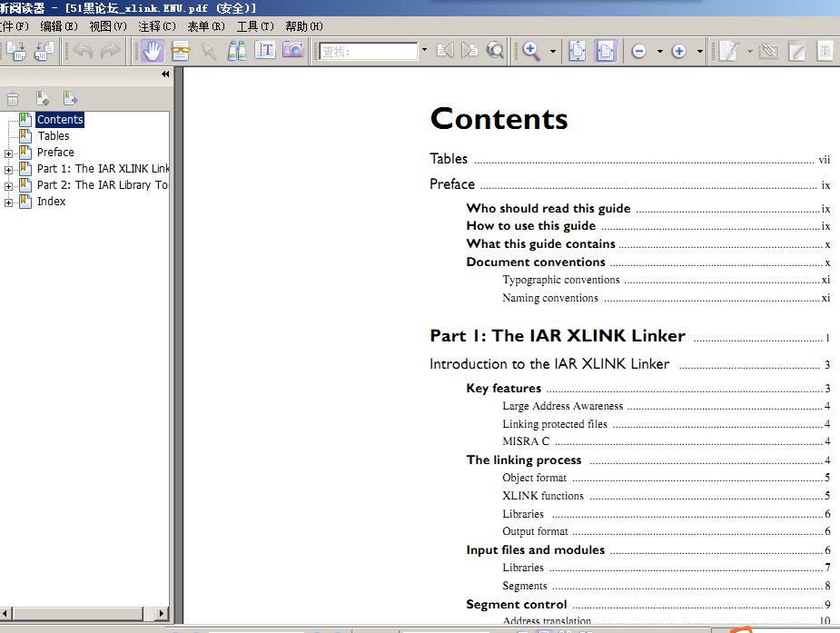Screen dimensions: 840x633
Task: Click the bookmarks panel scroll right arrow
Action: 162,613
